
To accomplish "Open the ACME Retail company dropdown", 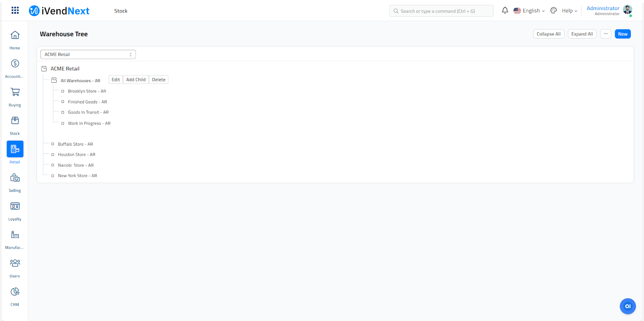I will (88, 54).
